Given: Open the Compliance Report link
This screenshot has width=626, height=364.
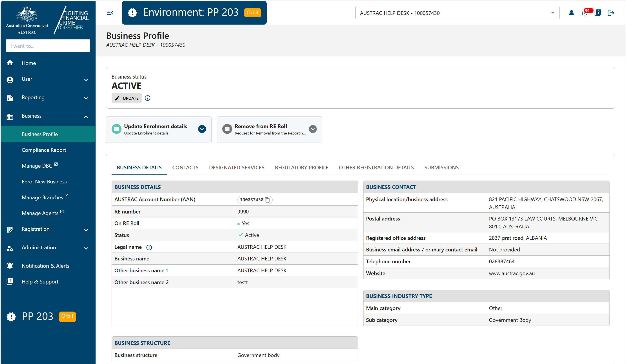Looking at the screenshot, I should (44, 150).
